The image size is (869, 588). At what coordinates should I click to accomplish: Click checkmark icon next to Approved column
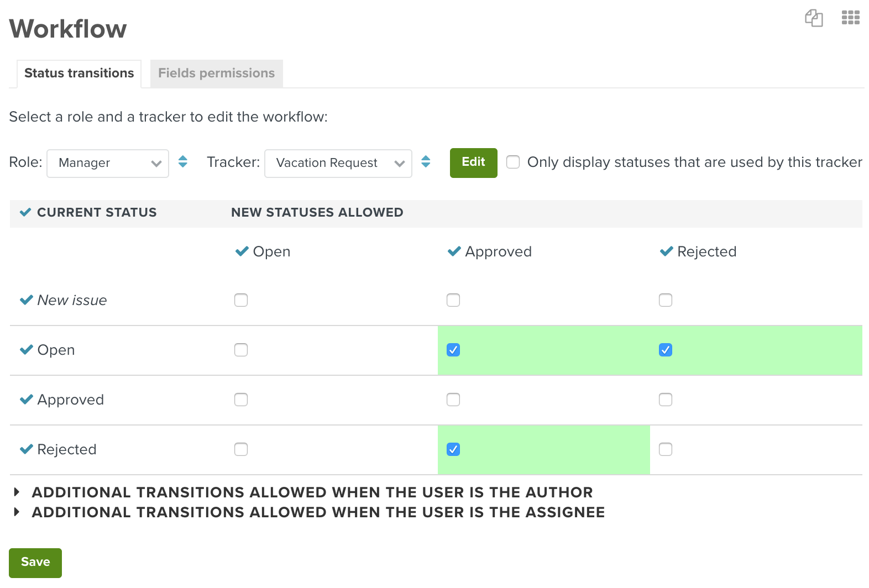(454, 251)
